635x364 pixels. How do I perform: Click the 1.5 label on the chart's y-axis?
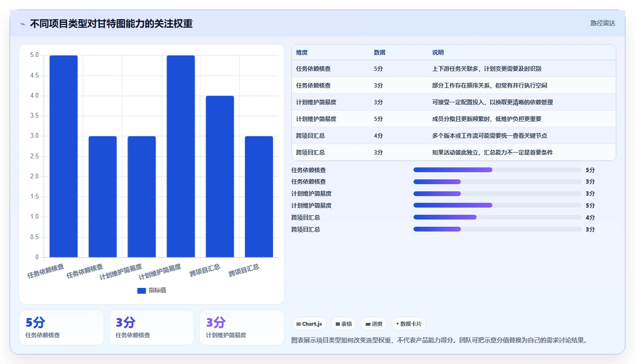(34, 197)
